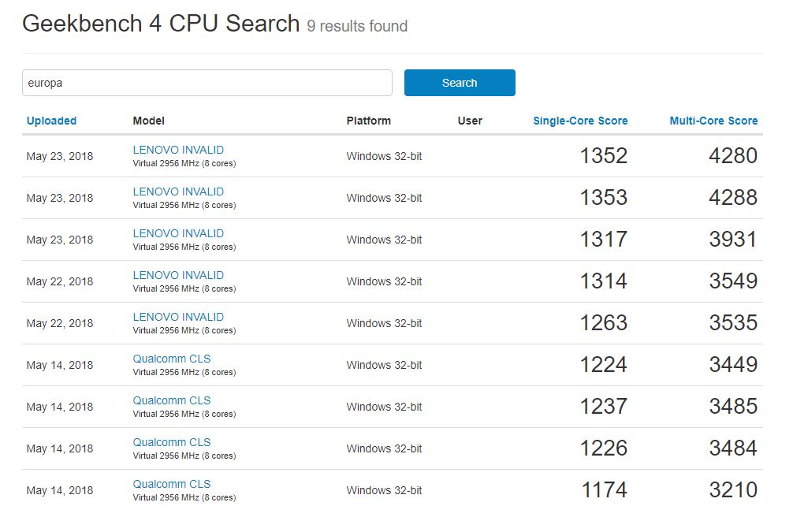Open Qualcomm CLS result with single-core 1224

pyautogui.click(x=172, y=359)
